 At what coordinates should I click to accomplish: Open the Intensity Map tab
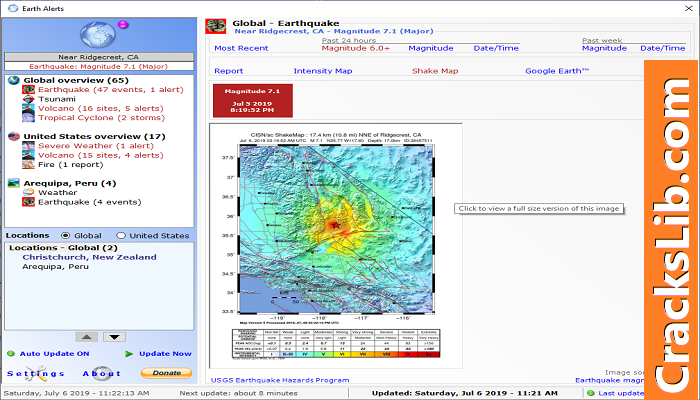[x=323, y=71]
